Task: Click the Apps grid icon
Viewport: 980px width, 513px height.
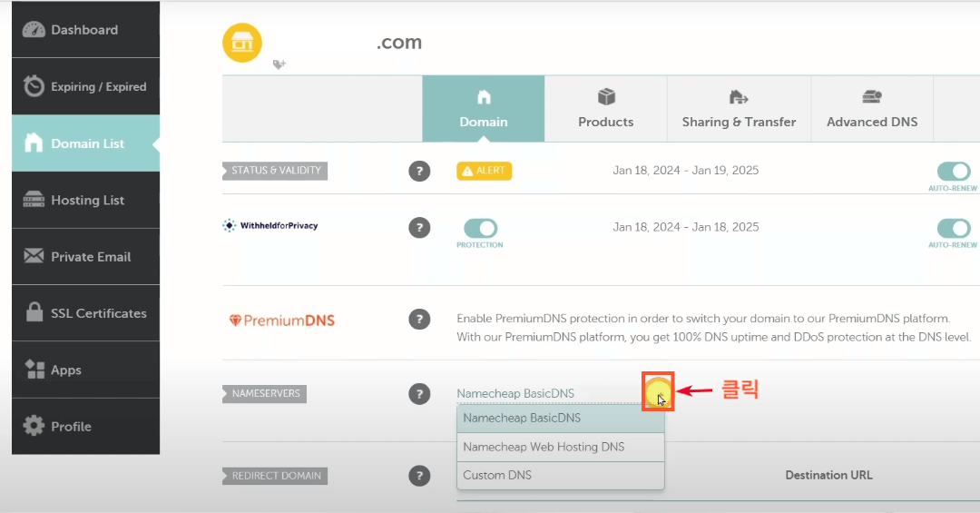Action: (x=34, y=370)
